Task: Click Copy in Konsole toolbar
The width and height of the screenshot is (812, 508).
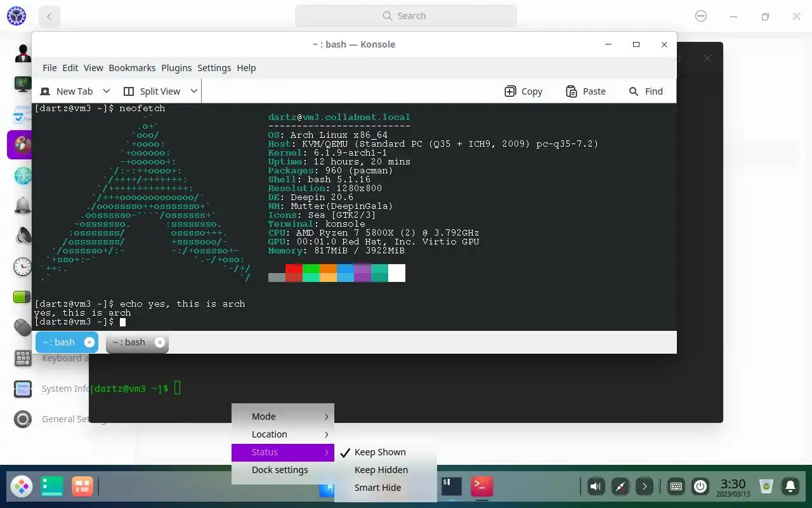Action: (x=523, y=91)
